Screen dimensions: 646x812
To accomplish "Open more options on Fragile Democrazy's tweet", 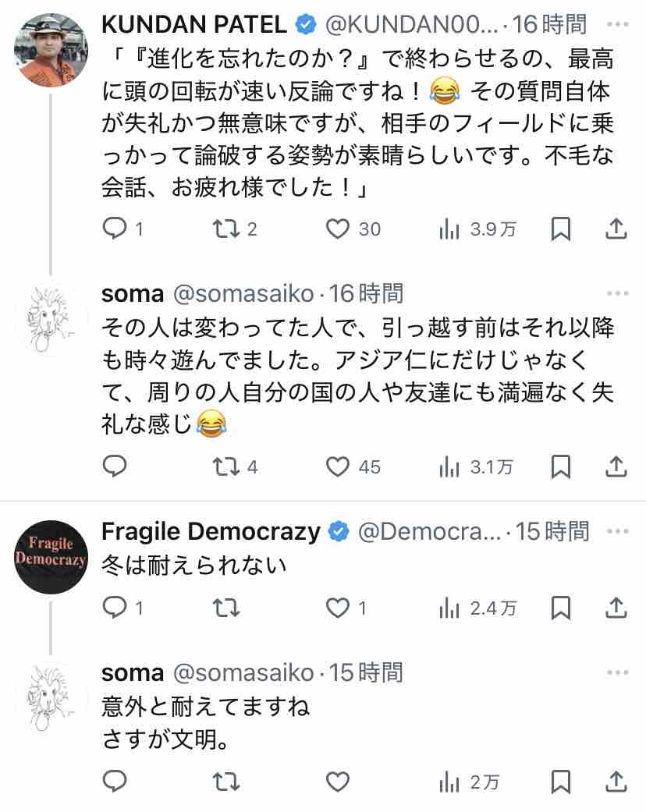I will coord(617,532).
